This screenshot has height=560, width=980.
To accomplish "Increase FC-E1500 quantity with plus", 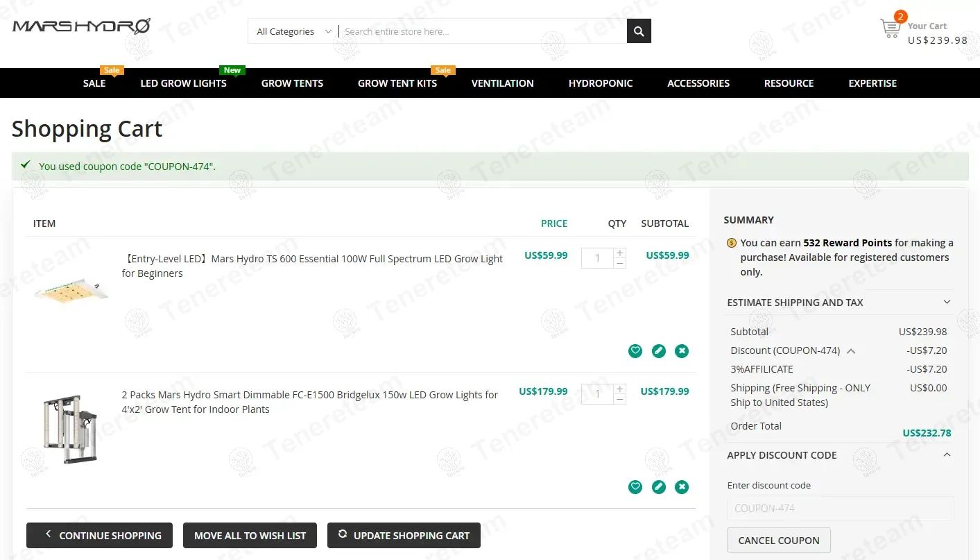I will pyautogui.click(x=620, y=389).
